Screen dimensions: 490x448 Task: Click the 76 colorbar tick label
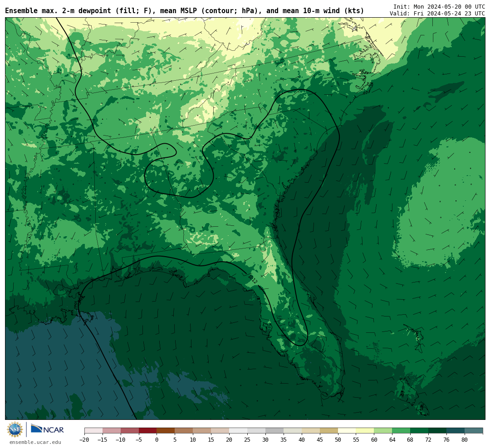(447, 440)
